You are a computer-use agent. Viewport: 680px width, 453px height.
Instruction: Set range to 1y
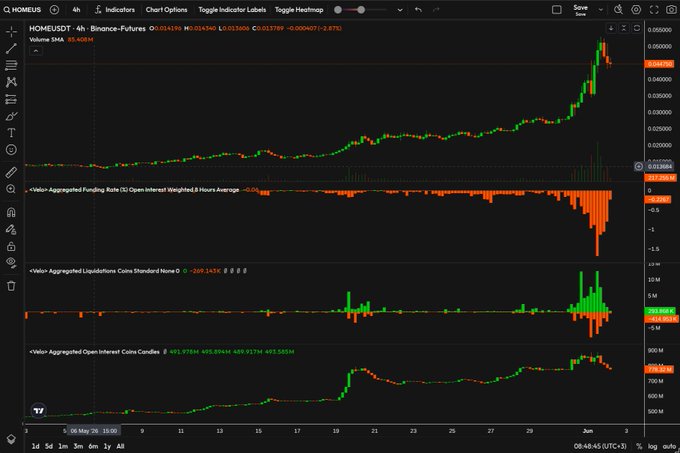click(107, 446)
